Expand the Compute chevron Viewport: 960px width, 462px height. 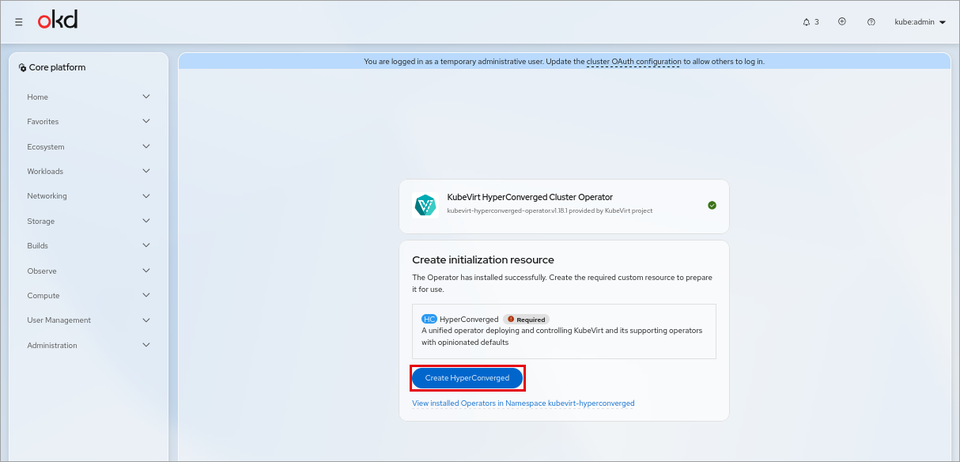146,295
